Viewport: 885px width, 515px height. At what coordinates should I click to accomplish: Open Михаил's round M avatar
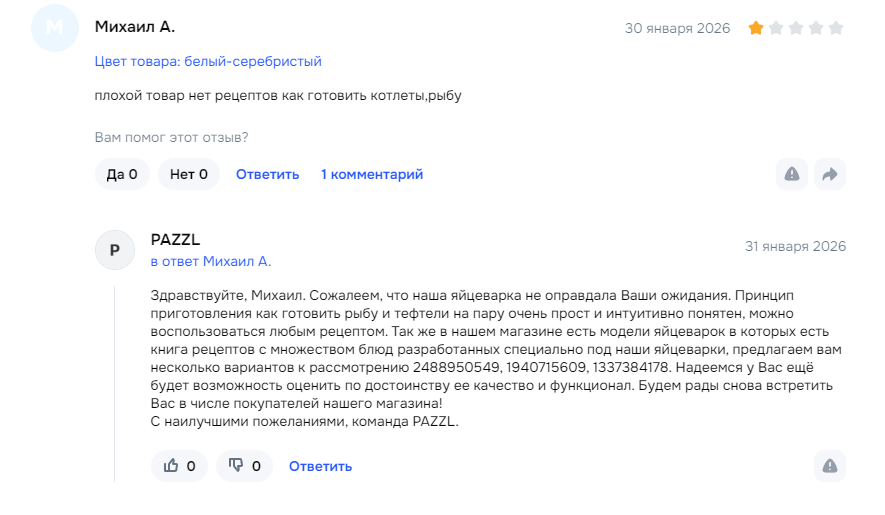(x=55, y=28)
